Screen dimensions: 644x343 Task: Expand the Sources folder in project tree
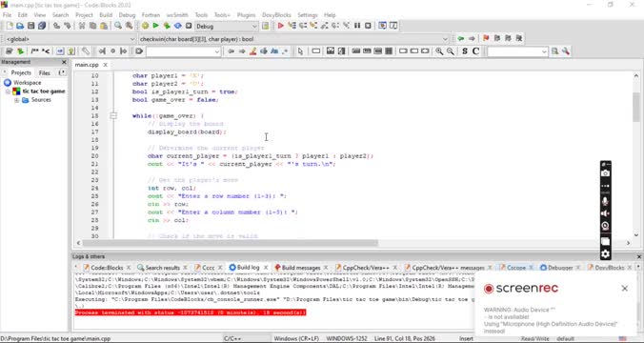[x=17, y=100]
